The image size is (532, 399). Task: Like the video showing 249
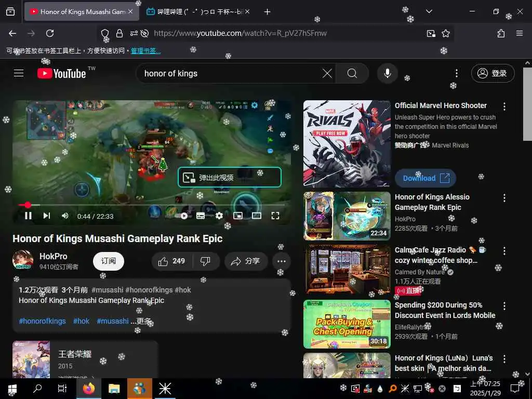coord(172,261)
